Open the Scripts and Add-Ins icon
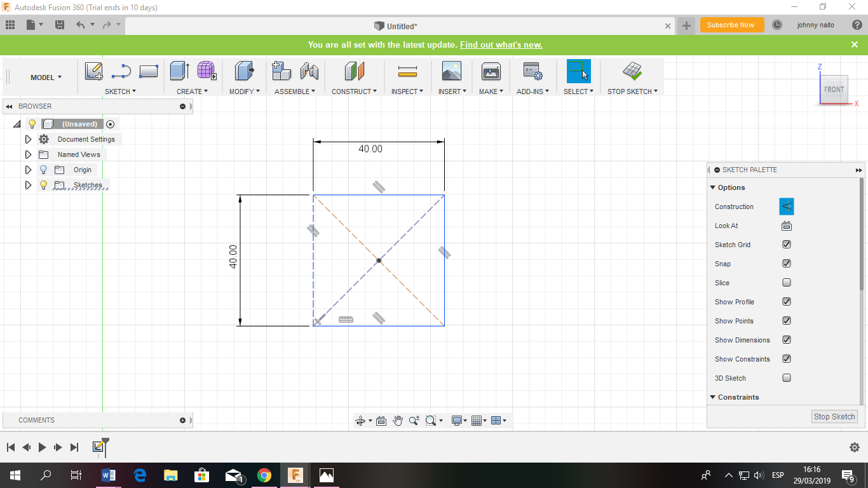Screen dimensions: 868x488 pyautogui.click(x=532, y=71)
